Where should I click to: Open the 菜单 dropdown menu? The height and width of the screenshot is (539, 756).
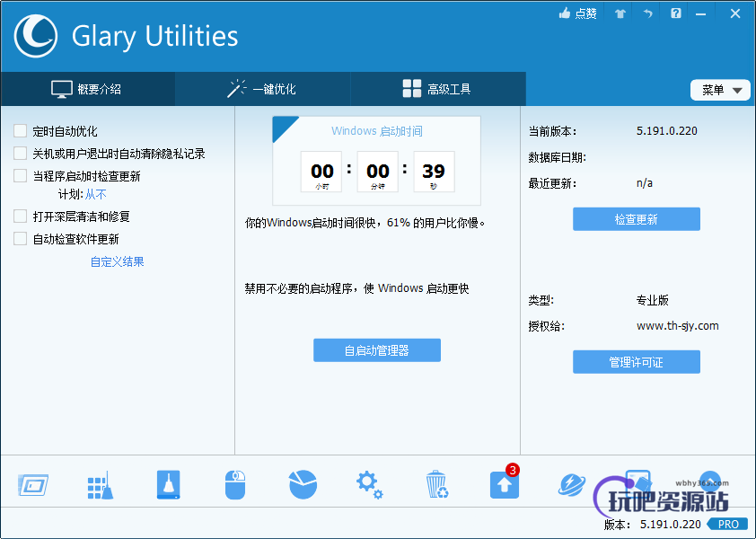720,90
